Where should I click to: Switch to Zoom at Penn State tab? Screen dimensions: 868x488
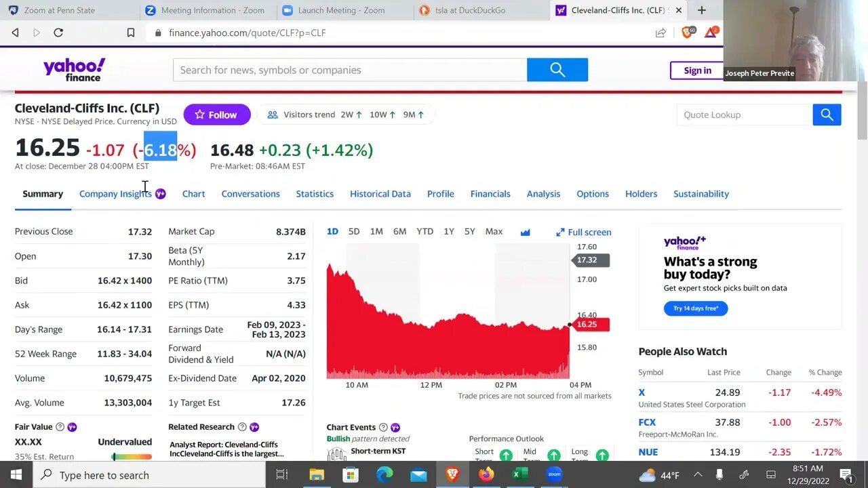point(60,10)
